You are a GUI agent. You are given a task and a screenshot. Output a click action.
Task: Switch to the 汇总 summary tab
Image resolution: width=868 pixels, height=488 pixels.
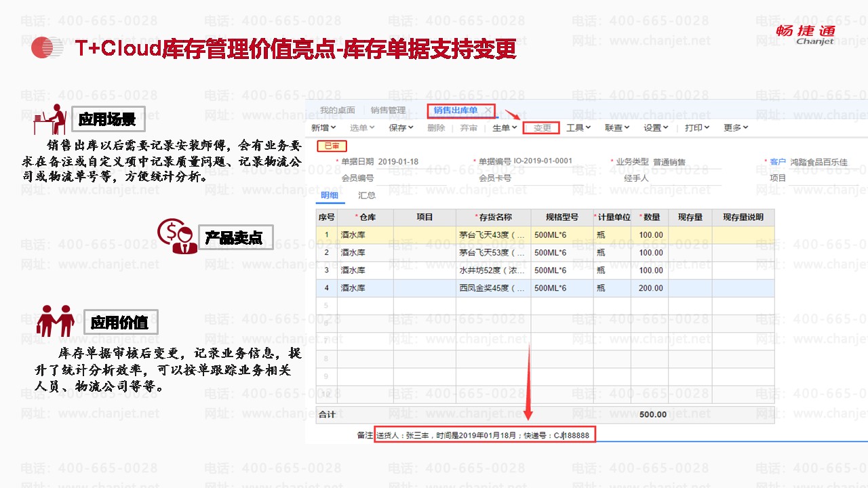[367, 195]
